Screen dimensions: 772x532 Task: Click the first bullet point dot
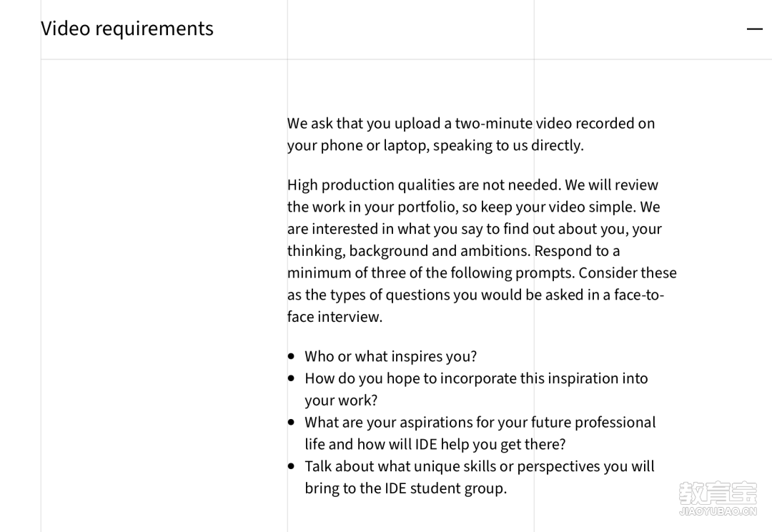292,356
